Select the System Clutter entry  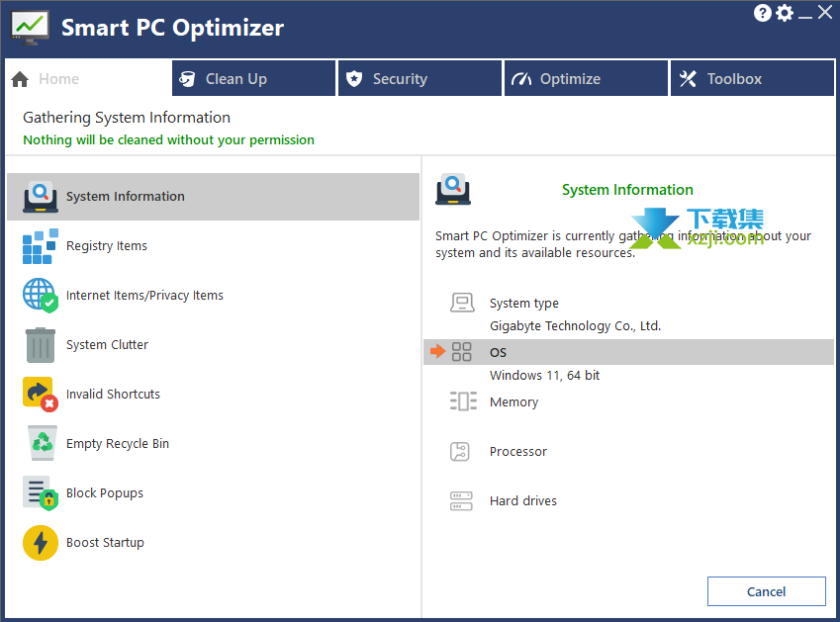pos(213,345)
